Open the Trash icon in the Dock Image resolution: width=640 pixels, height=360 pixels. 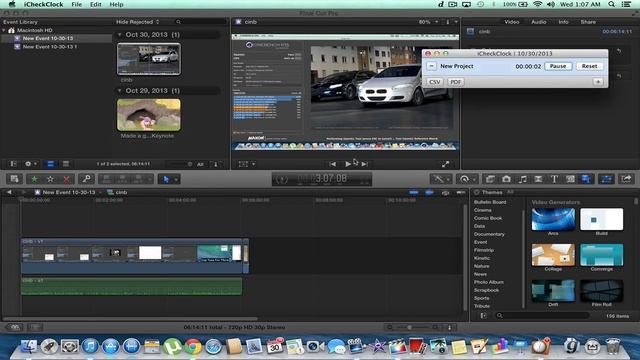coord(612,347)
